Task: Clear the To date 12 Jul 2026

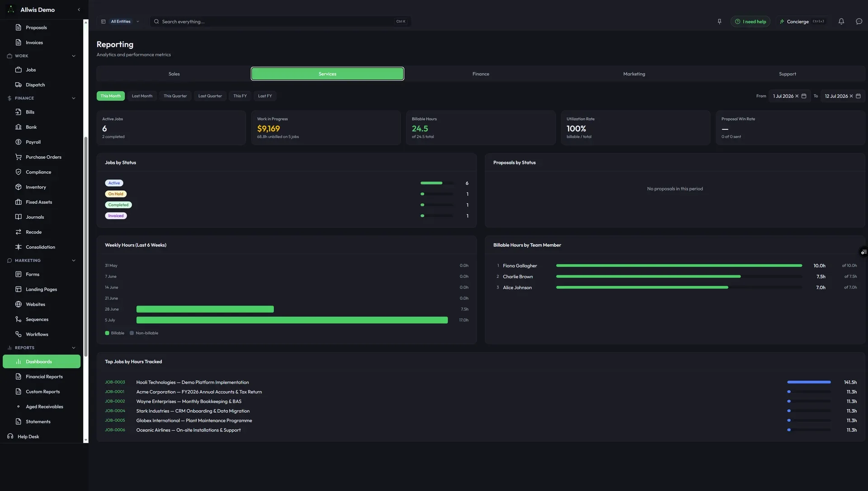Action: tap(851, 96)
